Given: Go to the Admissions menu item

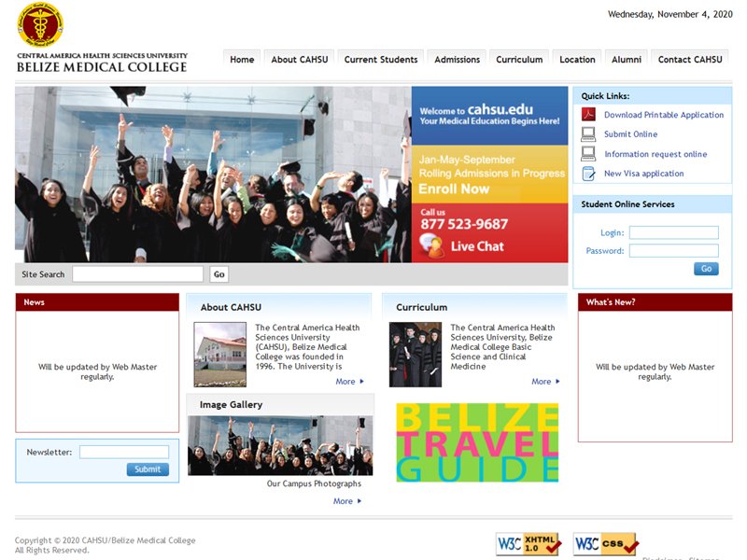Looking at the screenshot, I should coord(457,60).
